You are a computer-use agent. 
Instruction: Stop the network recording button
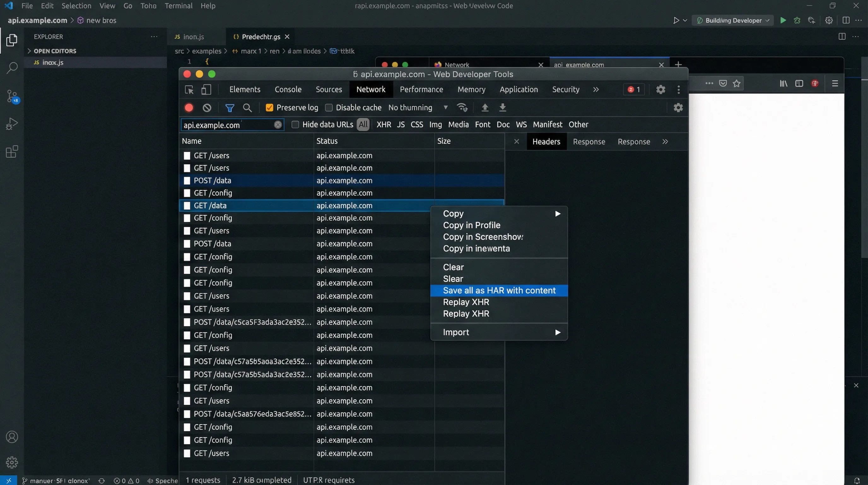[188, 107]
